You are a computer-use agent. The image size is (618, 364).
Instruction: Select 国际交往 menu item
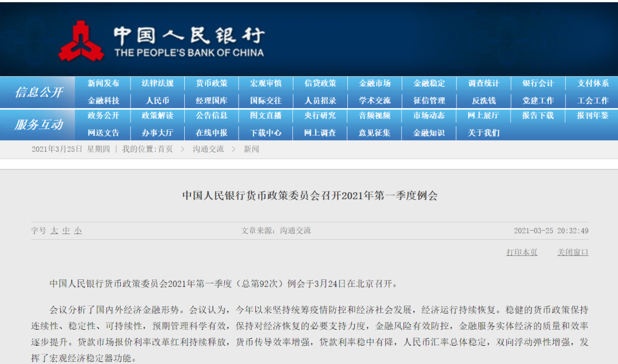tap(266, 101)
